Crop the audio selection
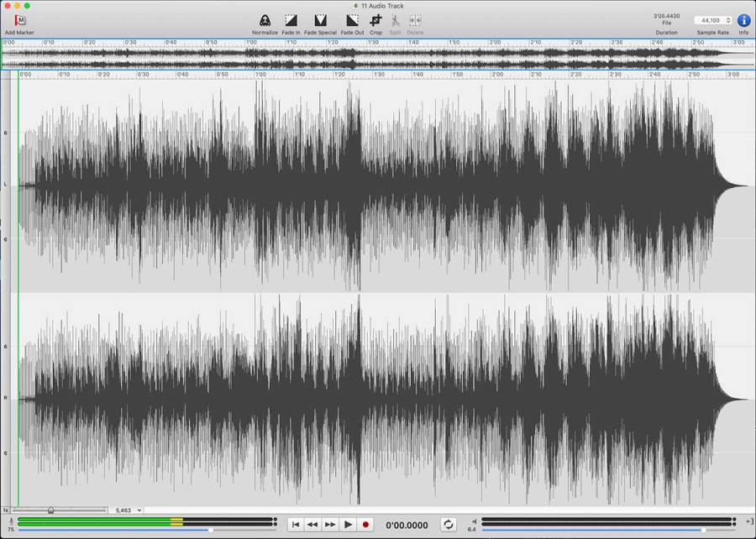Screen dimensions: 756x539 [375, 21]
